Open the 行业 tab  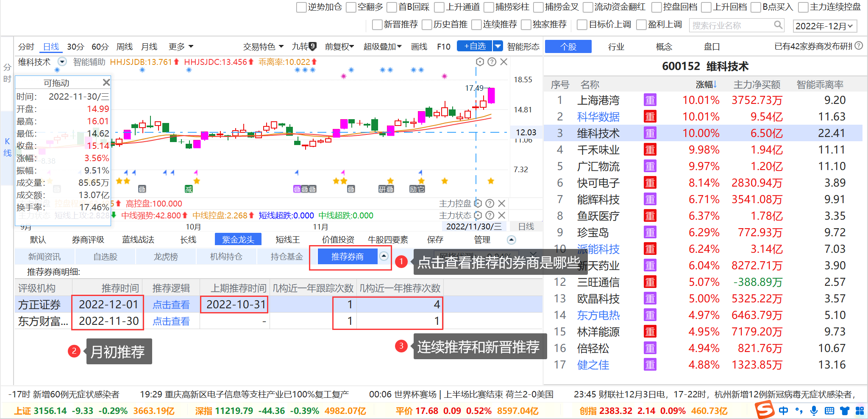point(616,47)
